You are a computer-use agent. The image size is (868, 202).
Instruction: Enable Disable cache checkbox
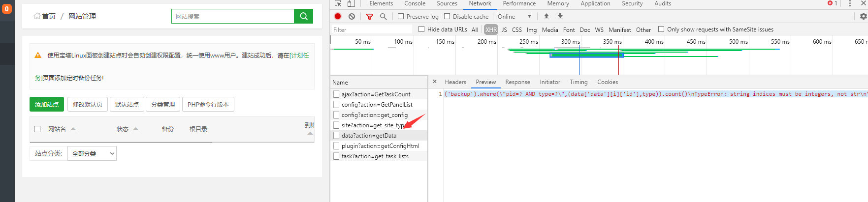coord(447,16)
